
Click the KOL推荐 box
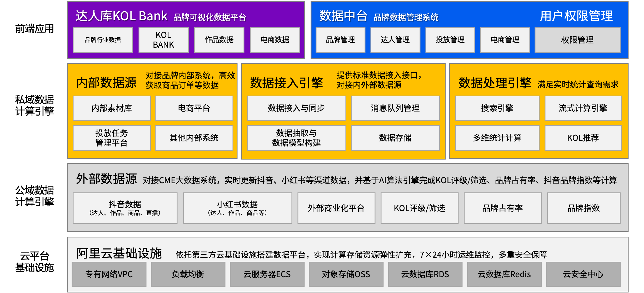point(583,138)
